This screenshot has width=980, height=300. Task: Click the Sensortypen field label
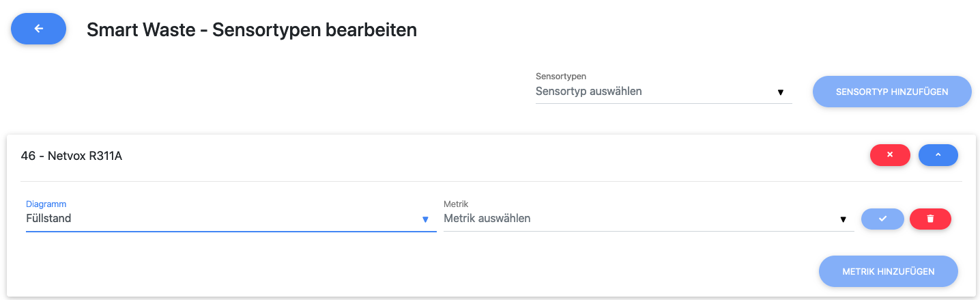561,77
